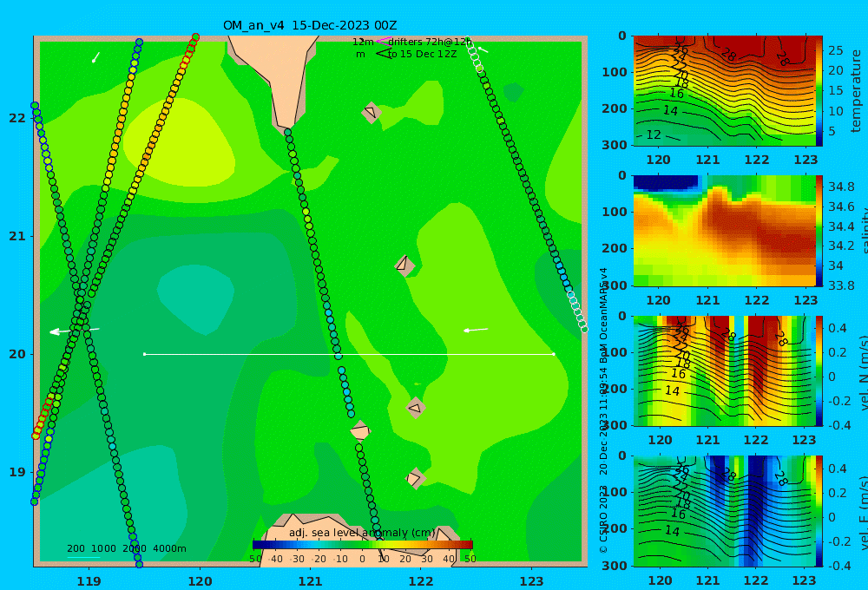The width and height of the screenshot is (868, 590).
Task: Click the magenta drifter arrow legend symbol
Action: [x=384, y=42]
